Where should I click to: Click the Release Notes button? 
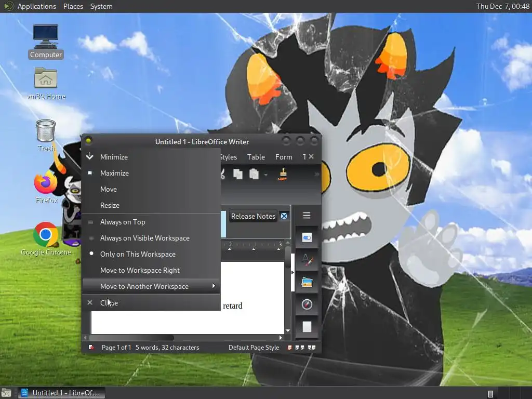click(253, 217)
